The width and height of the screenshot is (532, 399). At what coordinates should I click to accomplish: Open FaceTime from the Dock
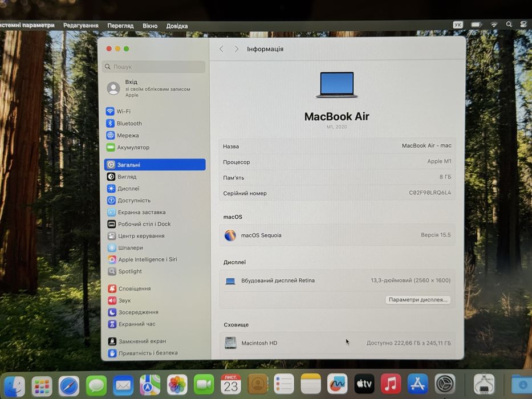pos(204,384)
